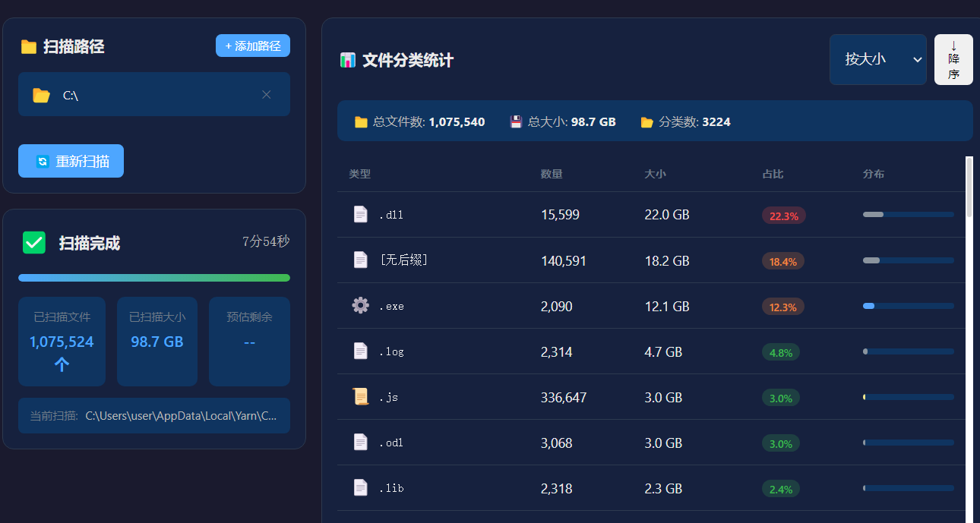Click the 2,090 count cell
980x523 pixels.
(x=557, y=306)
